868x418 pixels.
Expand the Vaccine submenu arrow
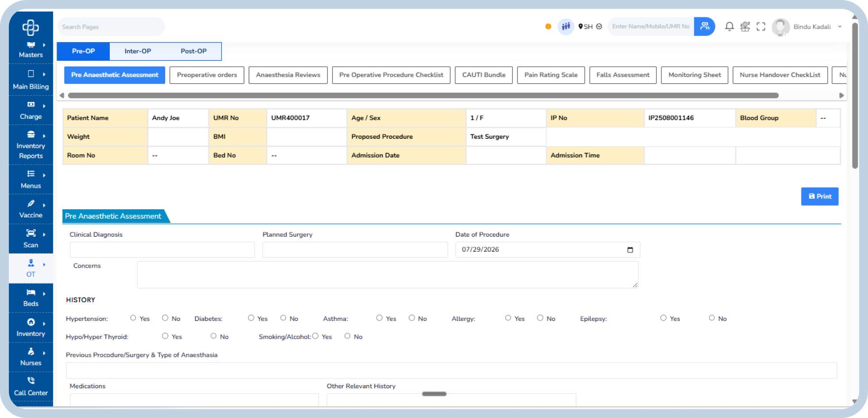coord(44,205)
